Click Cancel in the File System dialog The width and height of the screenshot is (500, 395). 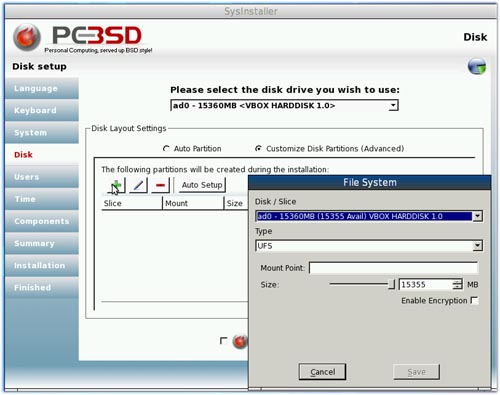322,372
